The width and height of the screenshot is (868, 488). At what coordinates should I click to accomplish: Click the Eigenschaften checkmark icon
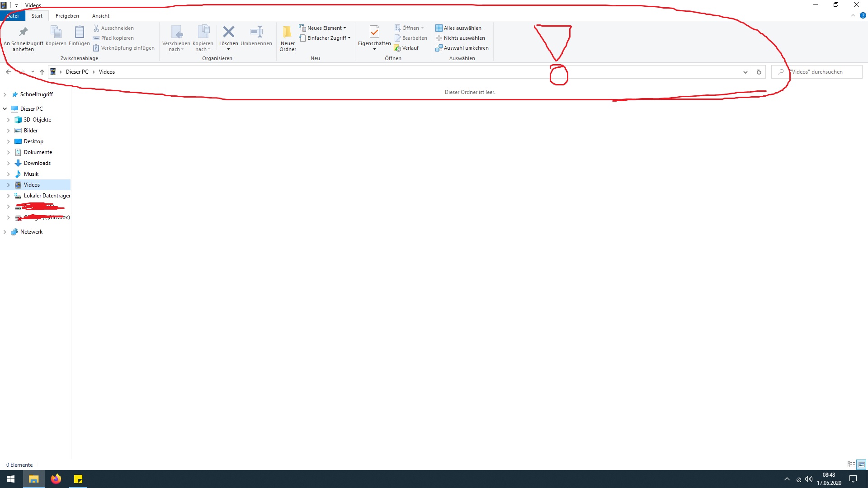pyautogui.click(x=374, y=32)
